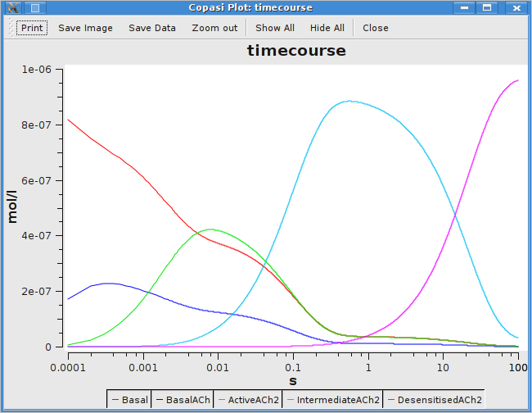The height and width of the screenshot is (413, 532).
Task: Toggle IntermediateACh2 legend entry
Action: tap(333, 400)
